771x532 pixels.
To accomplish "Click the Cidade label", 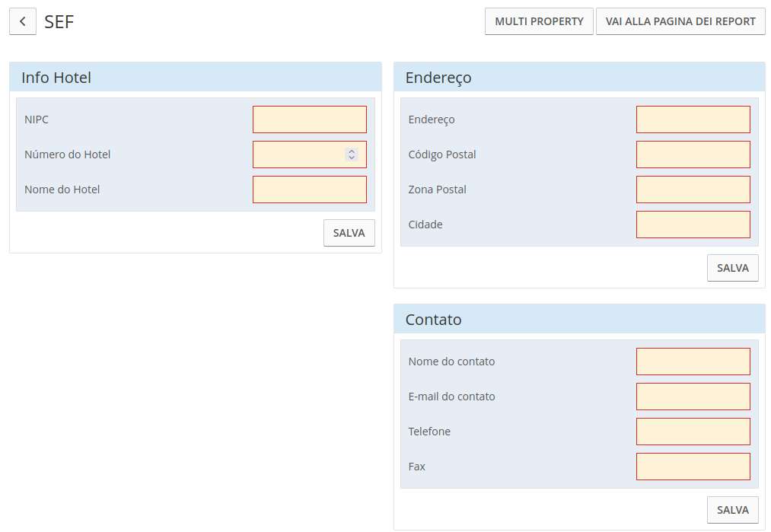I will [x=425, y=225].
